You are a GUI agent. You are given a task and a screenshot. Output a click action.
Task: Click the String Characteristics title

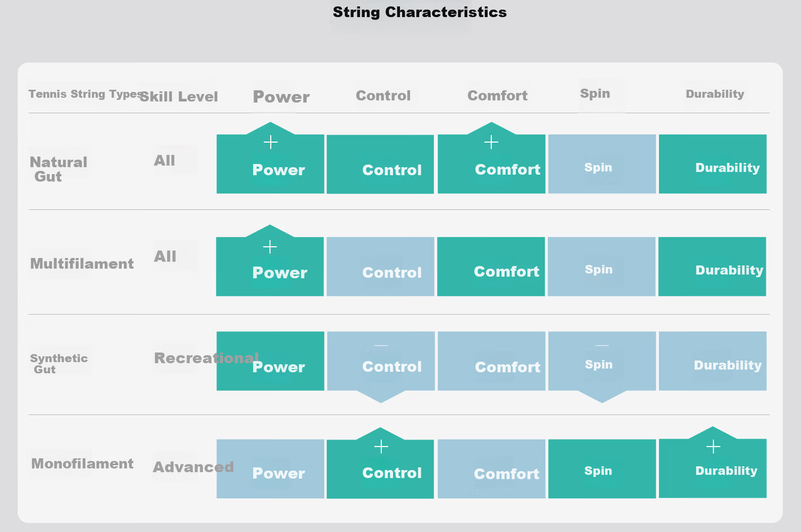(420, 12)
